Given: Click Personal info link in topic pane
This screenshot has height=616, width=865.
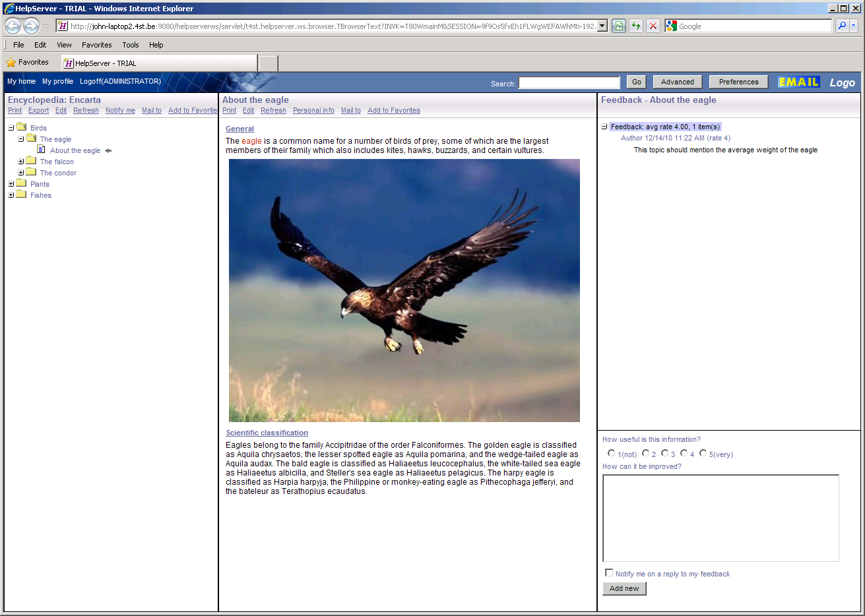Looking at the screenshot, I should tap(313, 110).
